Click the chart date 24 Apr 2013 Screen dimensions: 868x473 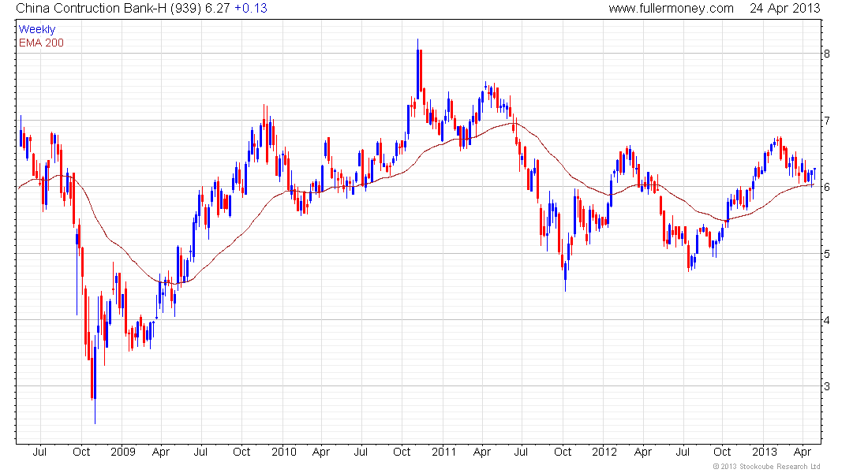(784, 9)
